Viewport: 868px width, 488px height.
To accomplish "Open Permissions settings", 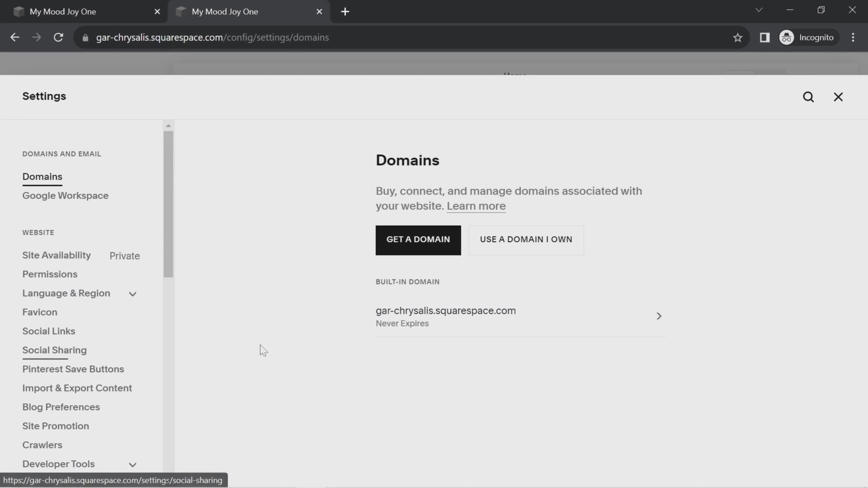I will [x=50, y=274].
